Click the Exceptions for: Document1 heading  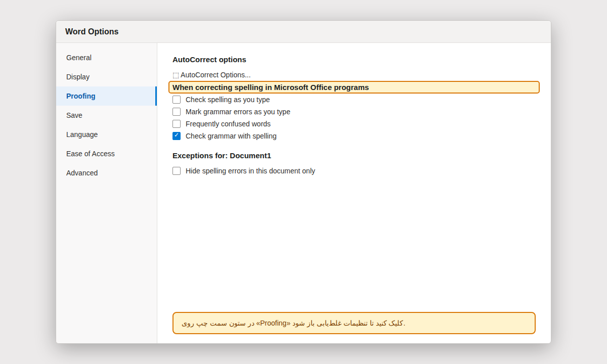[x=222, y=156]
